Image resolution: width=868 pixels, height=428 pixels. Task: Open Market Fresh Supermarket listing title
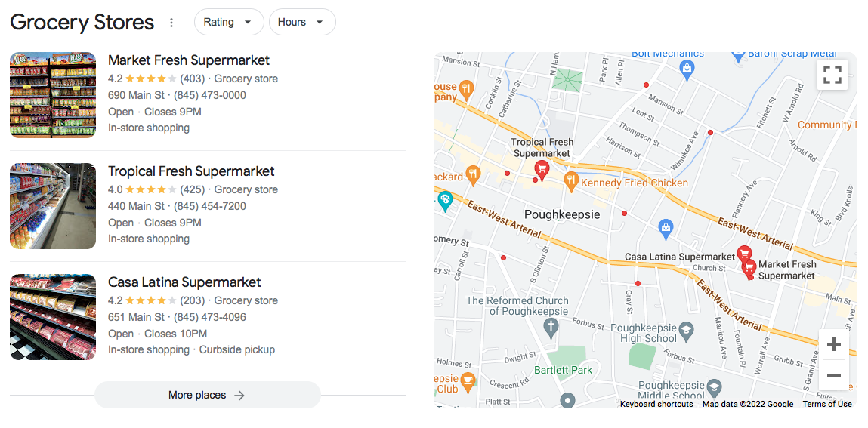pyautogui.click(x=189, y=60)
